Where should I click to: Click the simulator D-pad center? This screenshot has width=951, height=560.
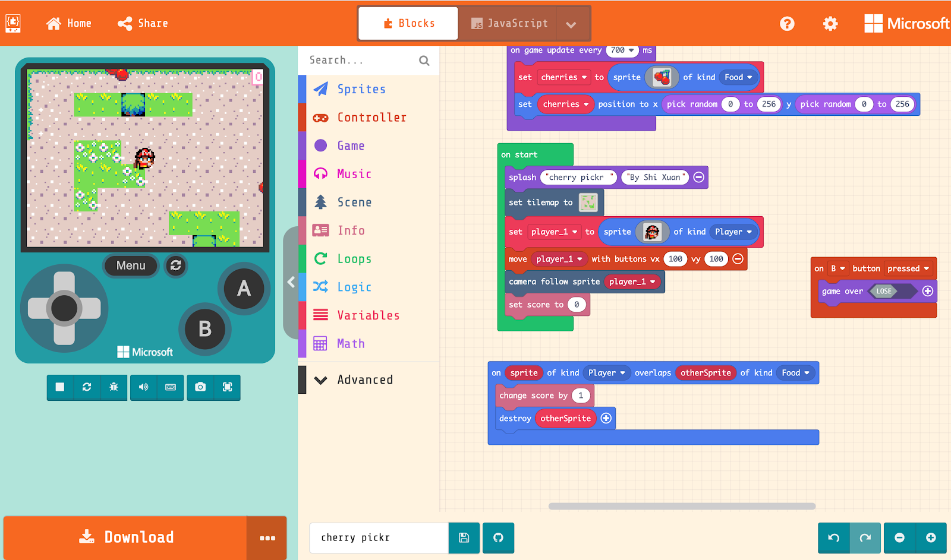pyautogui.click(x=64, y=308)
